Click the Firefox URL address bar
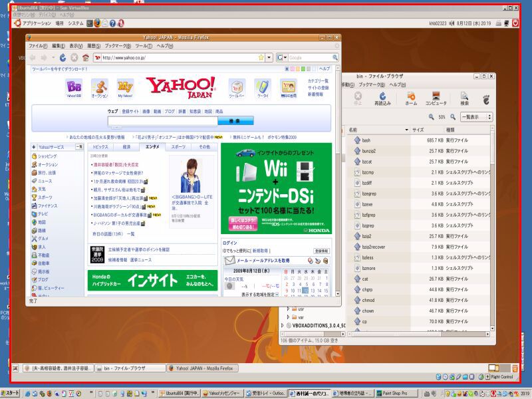The image size is (532, 399). pyautogui.click(x=180, y=58)
